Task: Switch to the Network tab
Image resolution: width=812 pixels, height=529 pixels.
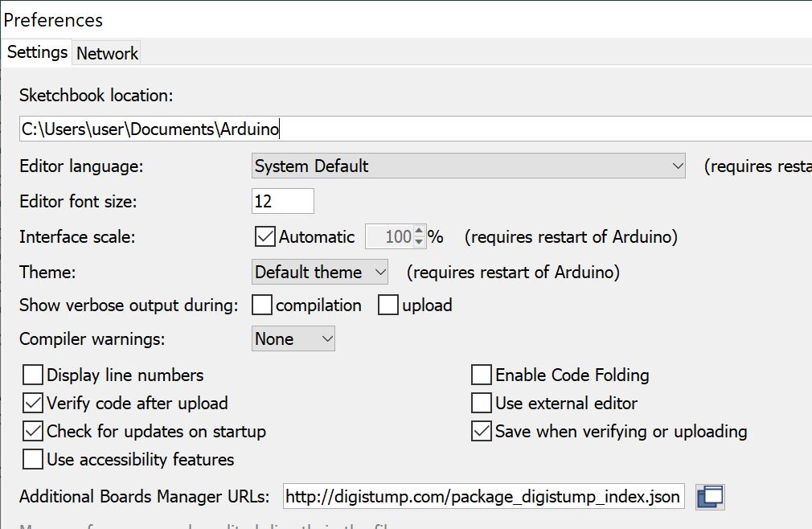Action: pyautogui.click(x=107, y=54)
